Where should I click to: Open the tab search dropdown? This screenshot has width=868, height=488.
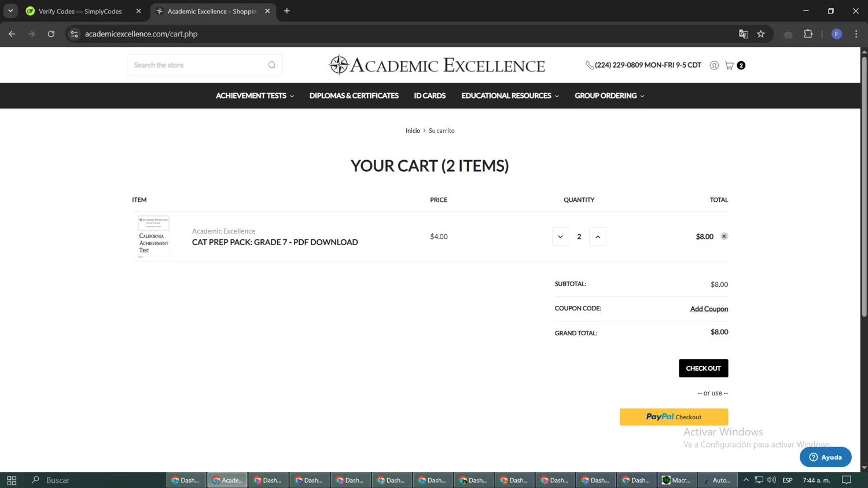[x=10, y=11]
